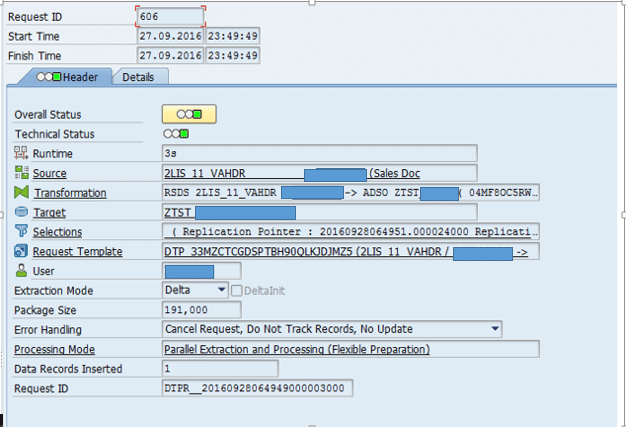Screen dimensions: 626x427
Task: Click the Selections filter icon
Action: (21, 231)
